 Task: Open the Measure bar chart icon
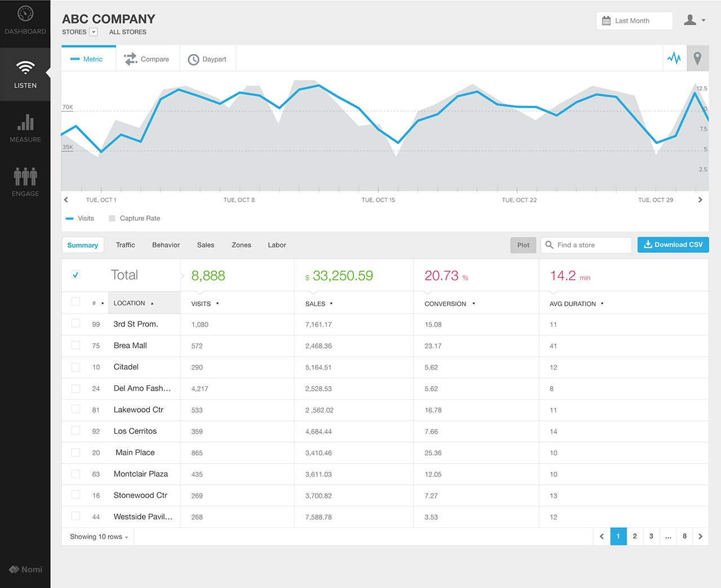tap(25, 122)
